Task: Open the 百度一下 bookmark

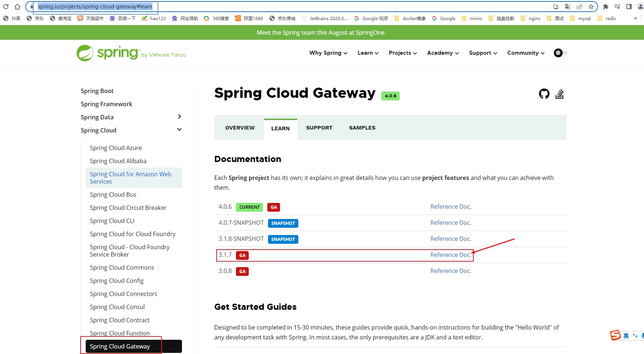Action: click(123, 18)
